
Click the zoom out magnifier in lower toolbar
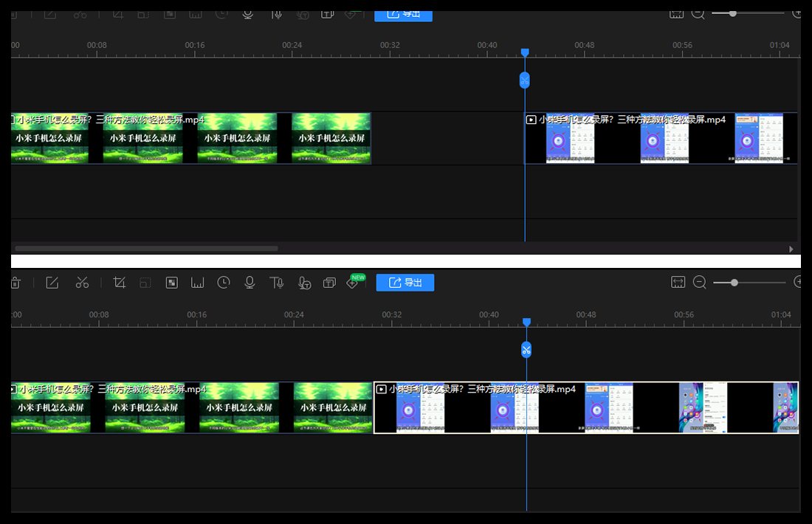[699, 283]
